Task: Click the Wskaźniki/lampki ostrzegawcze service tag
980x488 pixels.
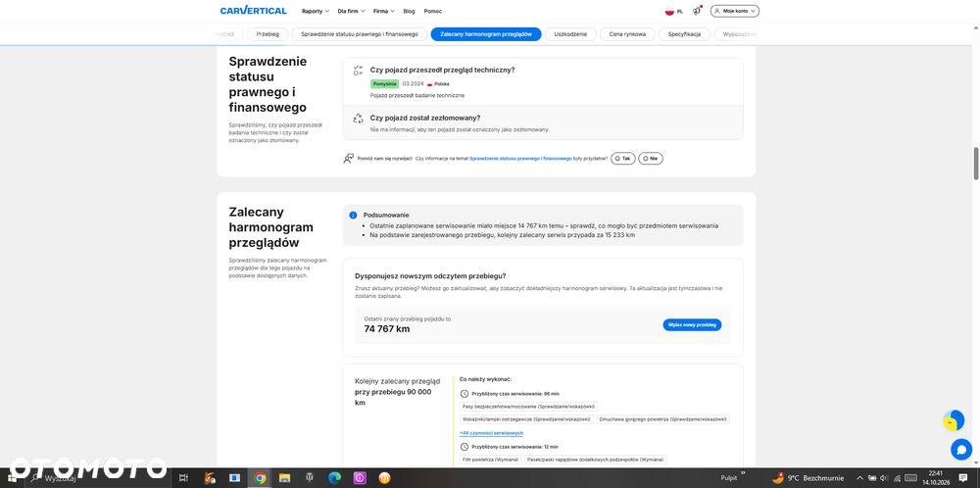Action: 526,419
